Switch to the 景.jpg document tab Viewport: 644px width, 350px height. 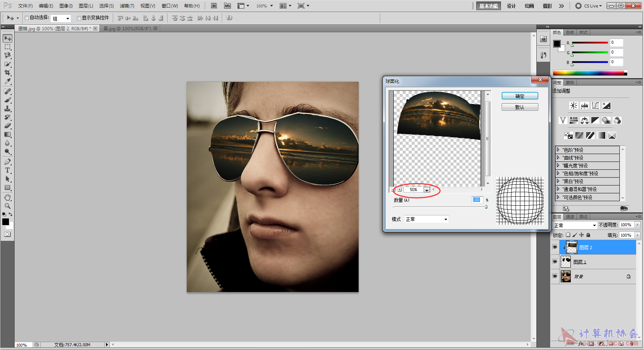click(x=127, y=28)
